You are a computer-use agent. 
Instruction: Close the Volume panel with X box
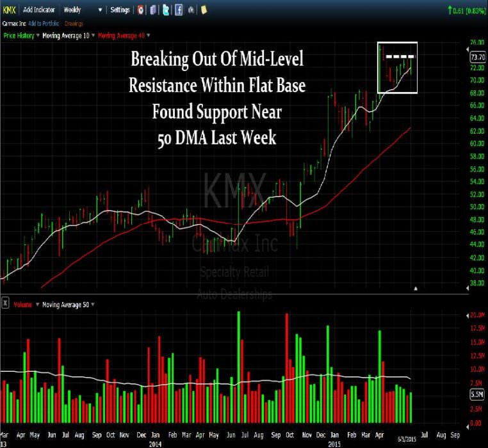pyautogui.click(x=5, y=303)
